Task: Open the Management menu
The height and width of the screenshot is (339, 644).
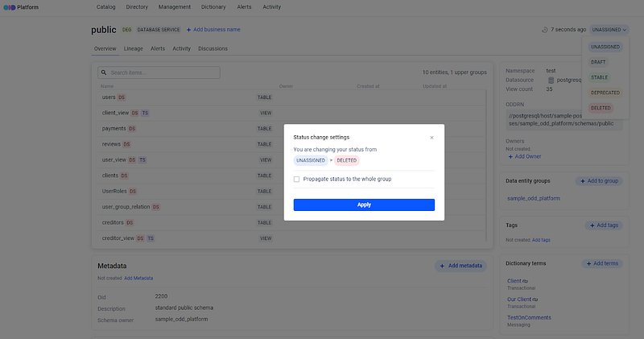Action: (x=175, y=7)
